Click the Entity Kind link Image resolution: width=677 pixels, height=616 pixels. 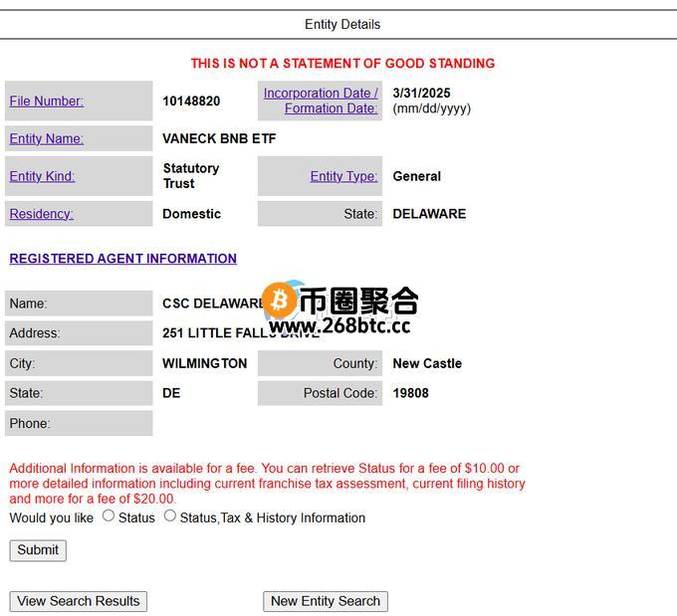42,176
